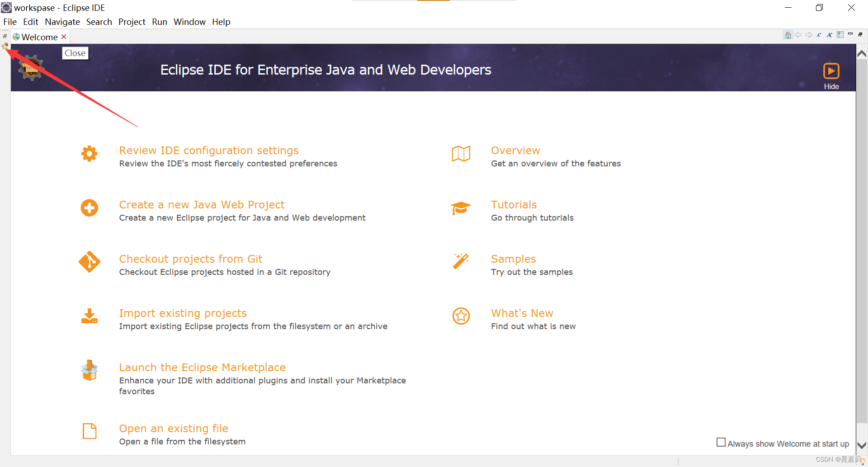Open the What's New link
Image resolution: width=868 pixels, height=467 pixels.
522,313
